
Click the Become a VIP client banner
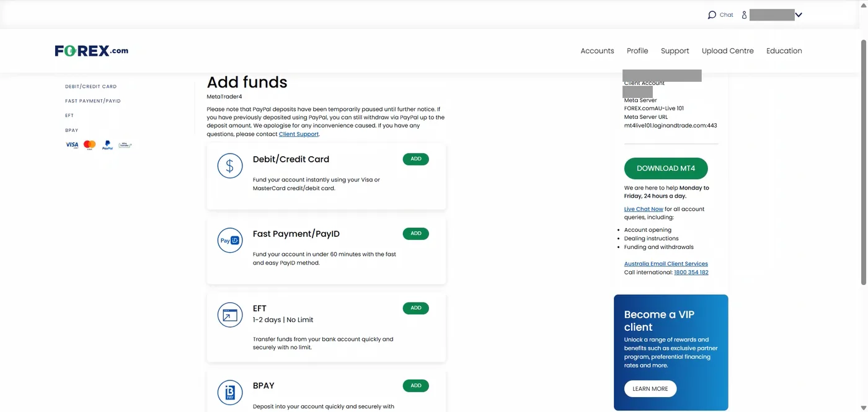pos(671,353)
